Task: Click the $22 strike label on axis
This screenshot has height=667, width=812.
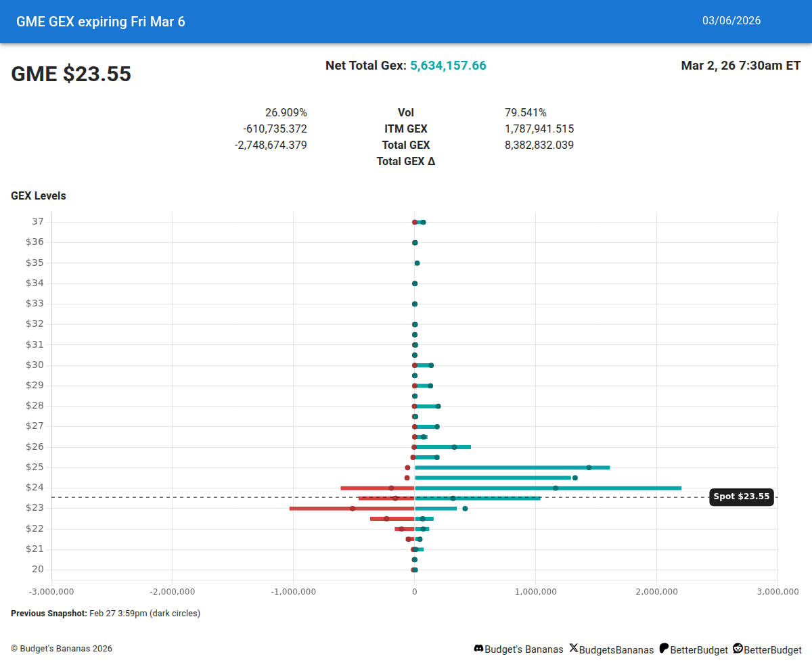Action: pyautogui.click(x=35, y=528)
